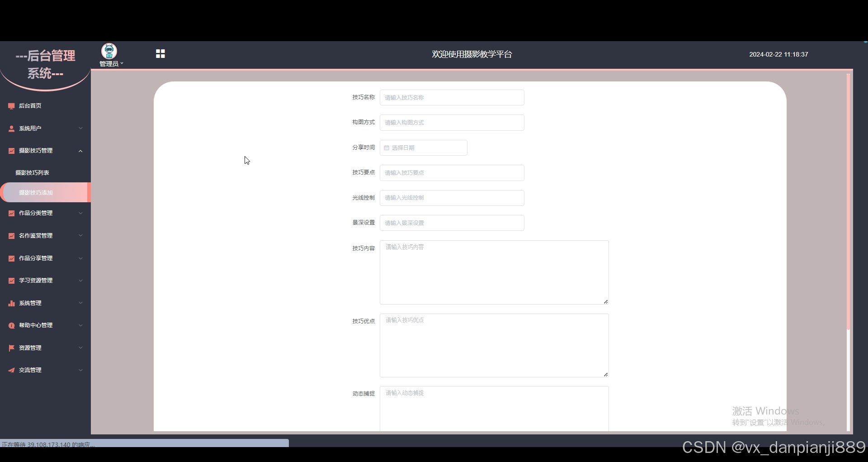Viewport: 868px width, 462px height.
Task: Click the page vertical scrollbar
Action: pos(849,201)
